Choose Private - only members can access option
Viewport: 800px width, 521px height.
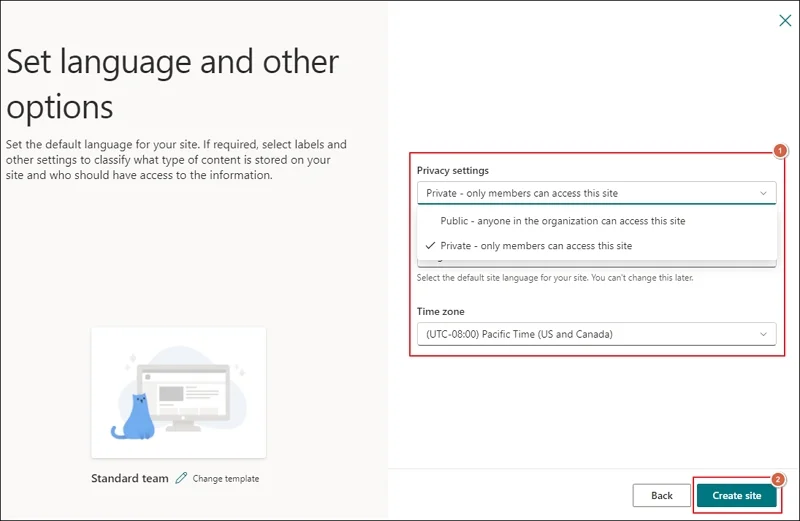click(596, 246)
